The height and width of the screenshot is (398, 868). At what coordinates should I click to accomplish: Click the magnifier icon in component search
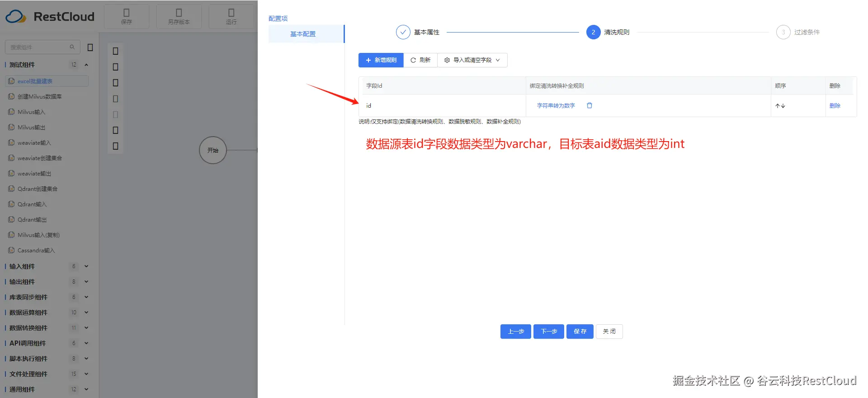pyautogui.click(x=72, y=47)
